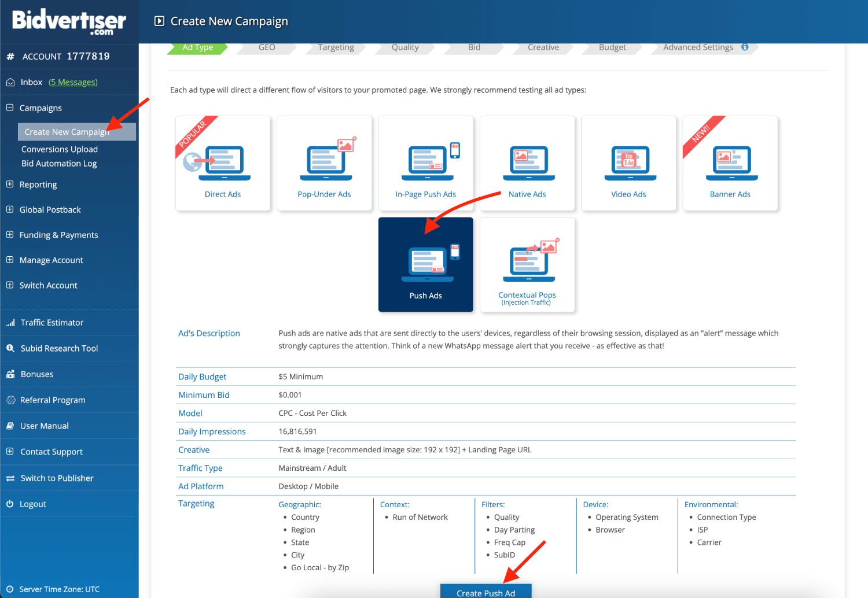Pick the Contextual Pops icon
The height and width of the screenshot is (598, 868).
tap(531, 260)
